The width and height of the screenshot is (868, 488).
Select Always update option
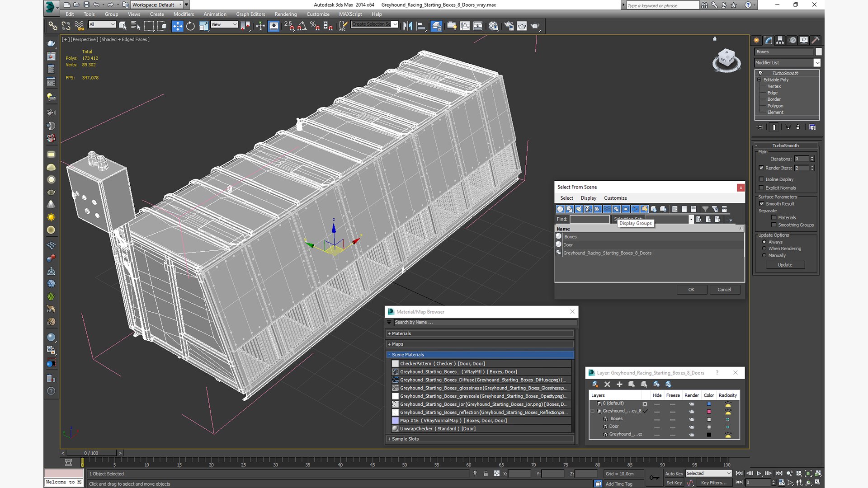(x=764, y=242)
